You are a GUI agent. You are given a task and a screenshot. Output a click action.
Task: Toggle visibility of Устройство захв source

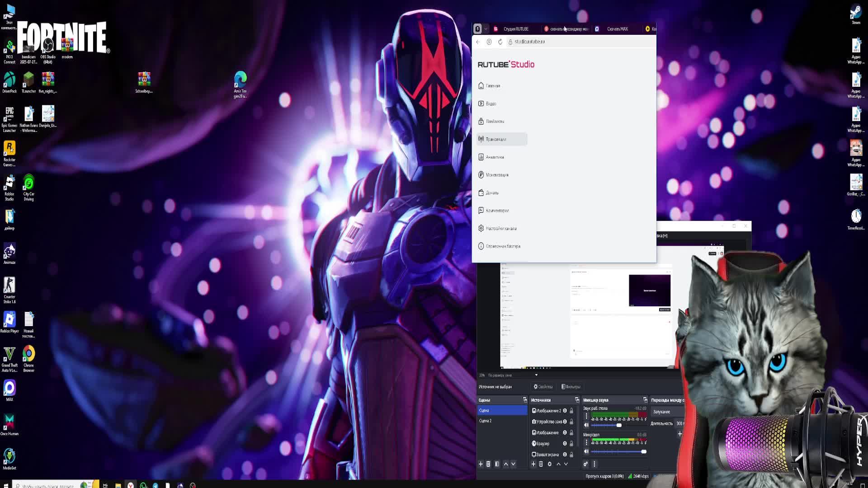(565, 422)
